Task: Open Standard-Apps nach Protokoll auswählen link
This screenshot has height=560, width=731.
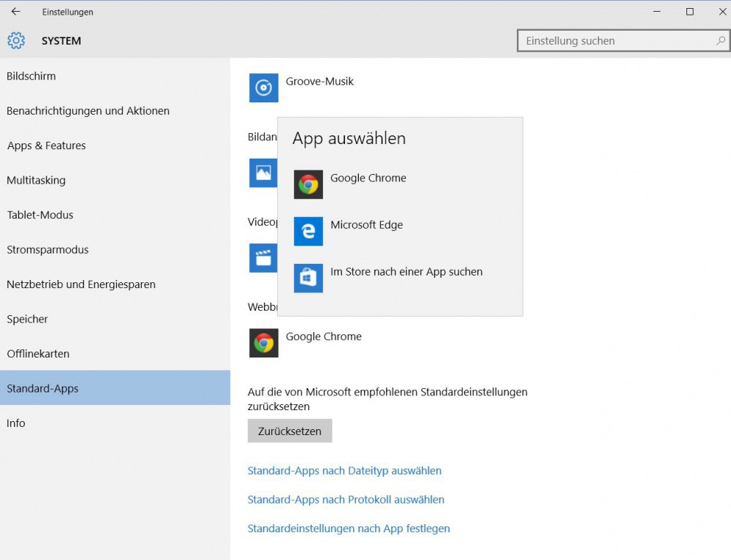Action: pos(346,500)
